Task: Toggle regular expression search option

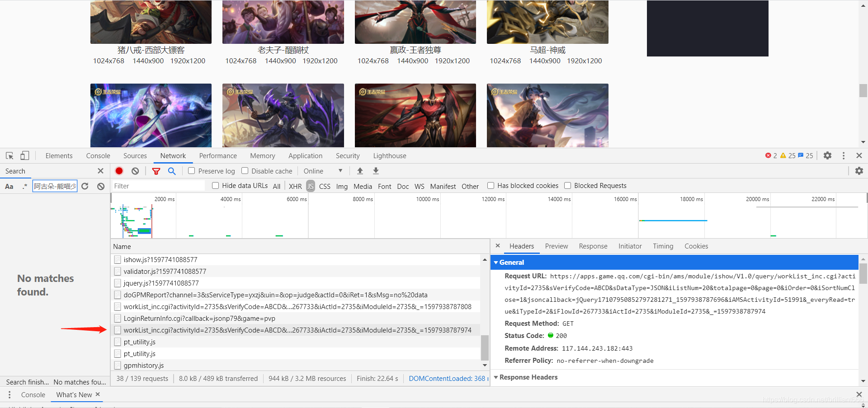Action: click(x=24, y=186)
